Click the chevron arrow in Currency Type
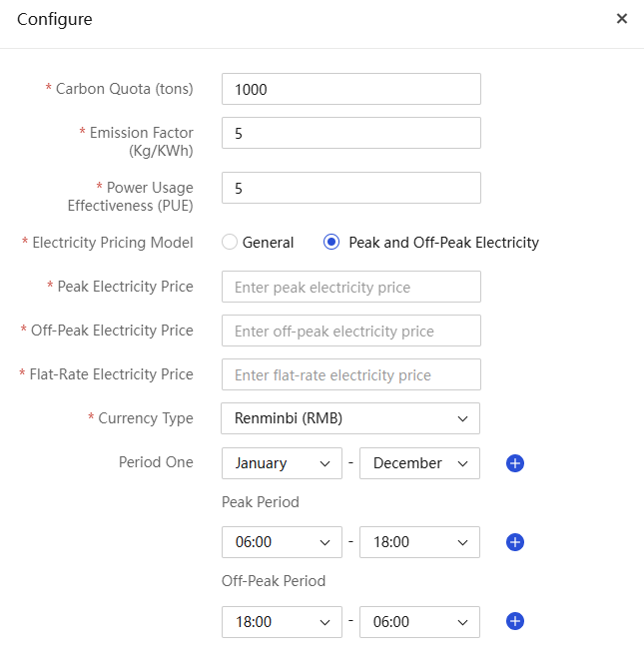The image size is (644, 672). [x=462, y=418]
